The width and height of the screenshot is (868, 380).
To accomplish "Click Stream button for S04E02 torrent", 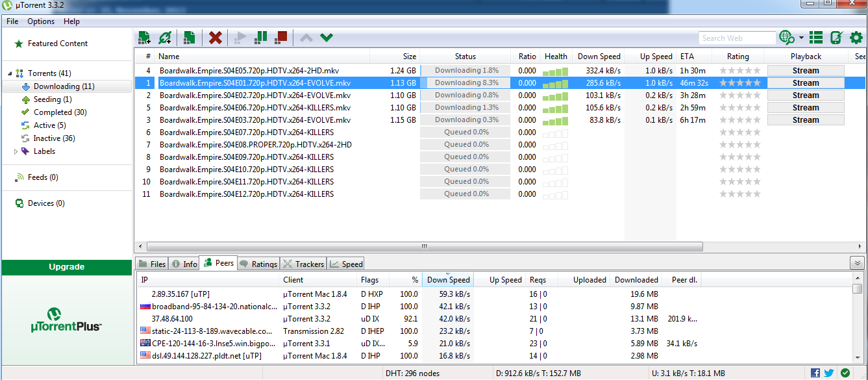I will tap(806, 95).
